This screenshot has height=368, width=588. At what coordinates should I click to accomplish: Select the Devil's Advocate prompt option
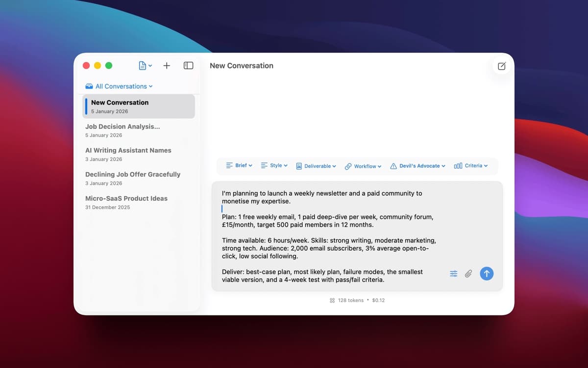pos(418,166)
